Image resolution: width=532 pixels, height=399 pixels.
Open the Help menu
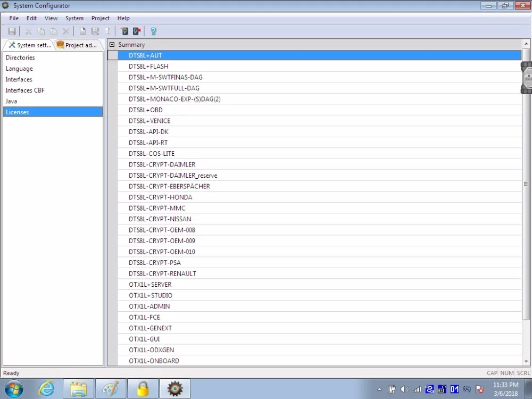(123, 18)
